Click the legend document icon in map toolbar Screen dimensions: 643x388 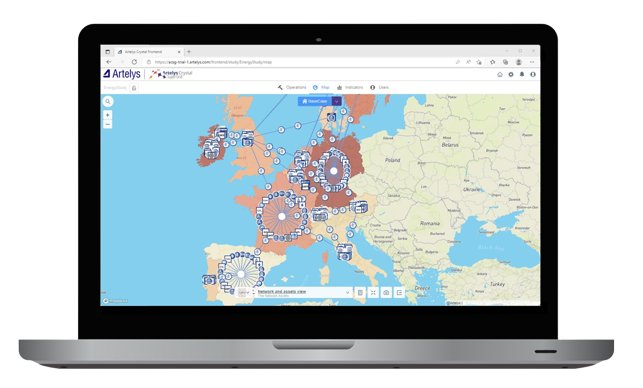tap(360, 292)
